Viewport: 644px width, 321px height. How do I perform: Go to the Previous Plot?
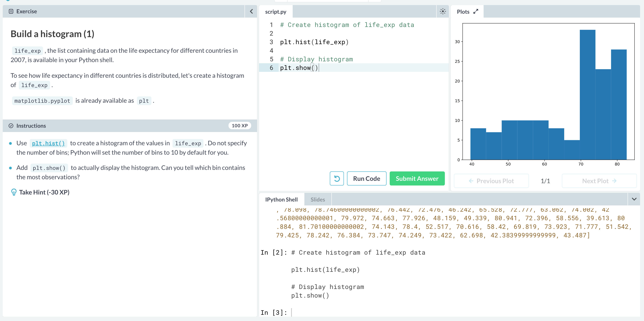(491, 181)
